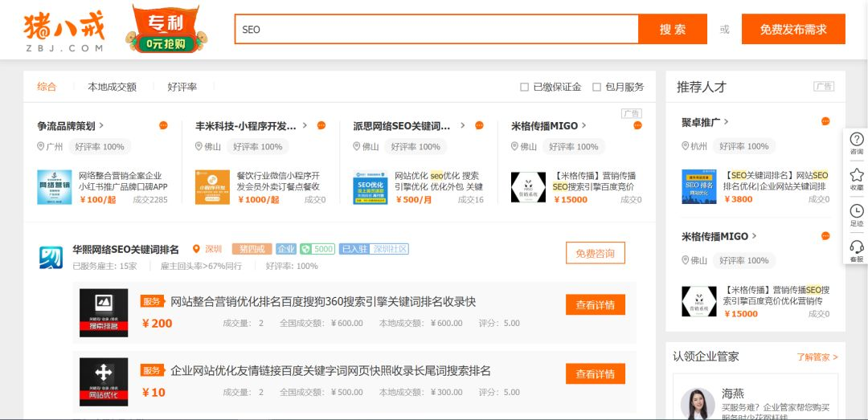Click 查看详情 for the ¥10 service
The height and width of the screenshot is (420, 868).
(x=595, y=374)
